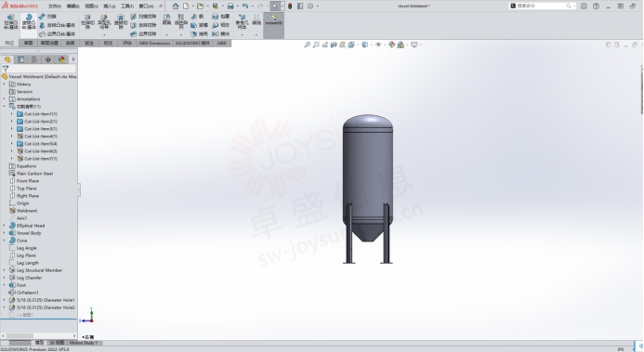This screenshot has width=644, height=352.
Task: Select the Front Plane tree item
Action: tap(28, 180)
